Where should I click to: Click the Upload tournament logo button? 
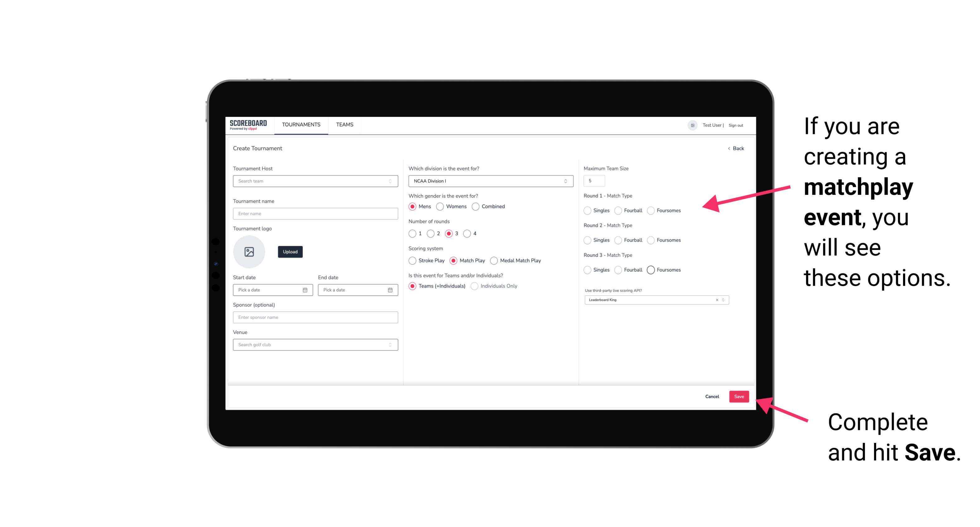[x=290, y=252]
